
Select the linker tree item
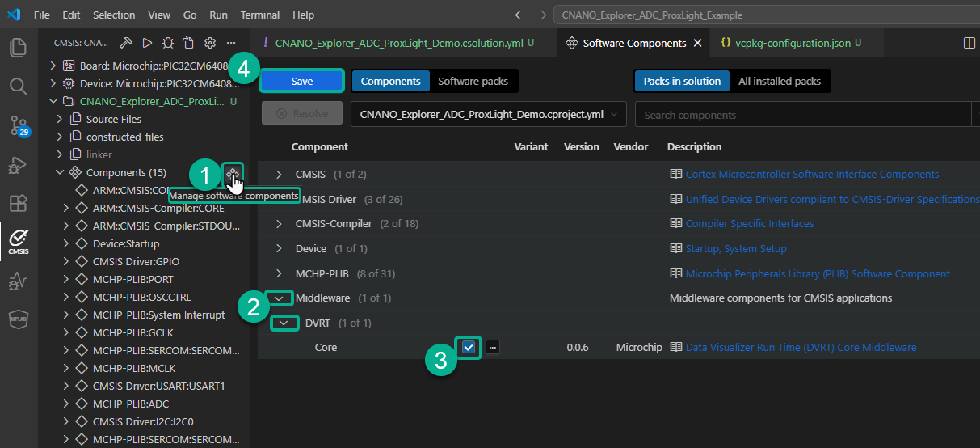(99, 154)
